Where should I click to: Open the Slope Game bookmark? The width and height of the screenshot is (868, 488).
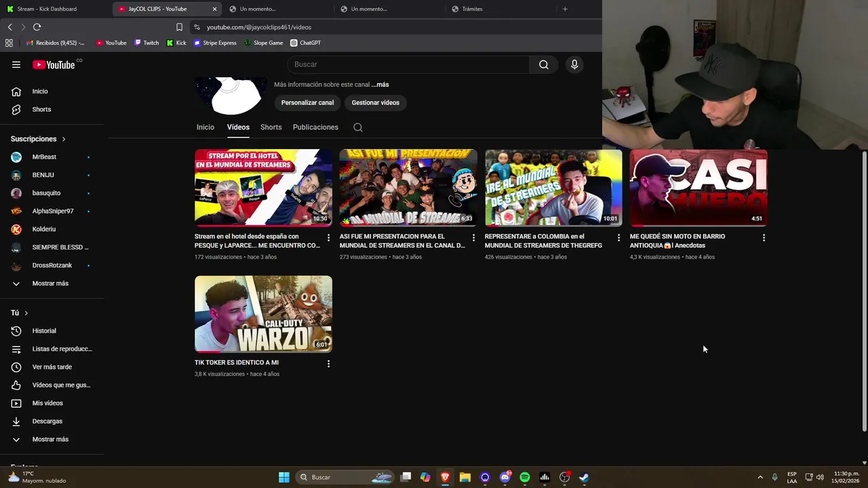[264, 43]
